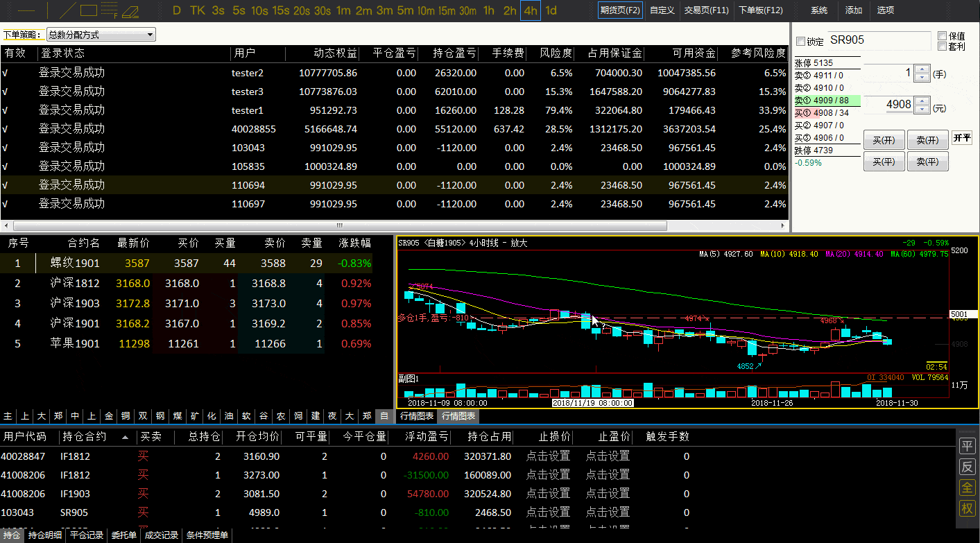This screenshot has height=543, width=980.
Task: Increase the order quantity with up arrow
Action: tap(922, 69)
